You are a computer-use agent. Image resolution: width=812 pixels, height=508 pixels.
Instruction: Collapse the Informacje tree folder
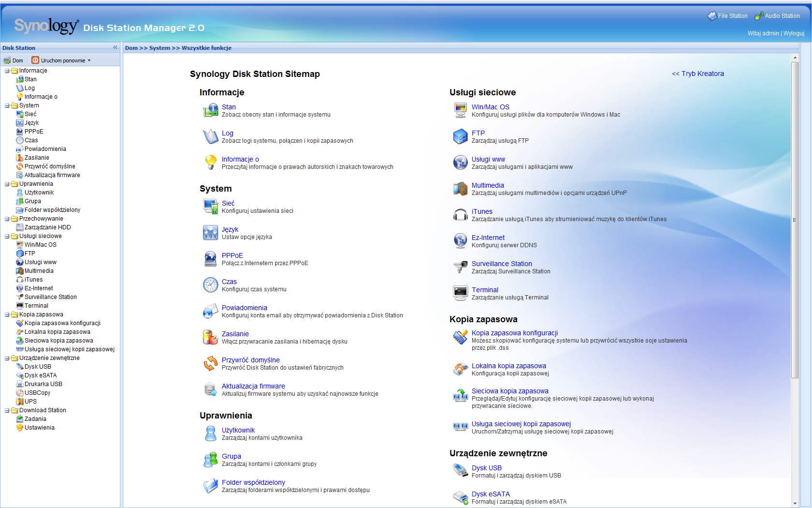(7, 71)
